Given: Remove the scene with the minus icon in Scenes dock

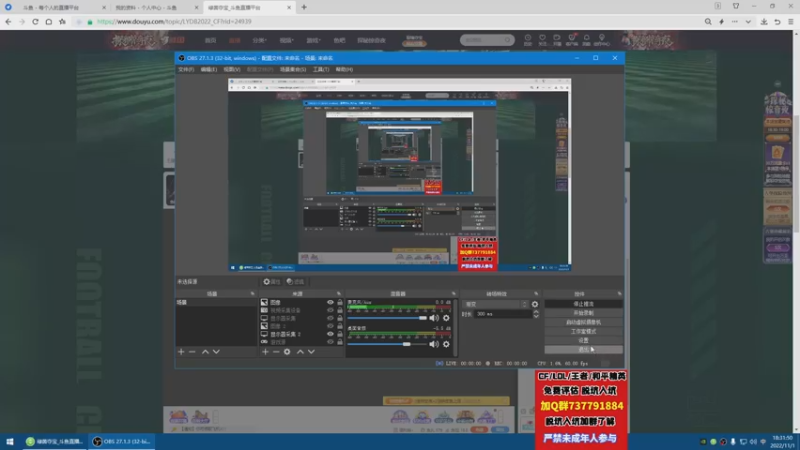Looking at the screenshot, I should 192,352.
